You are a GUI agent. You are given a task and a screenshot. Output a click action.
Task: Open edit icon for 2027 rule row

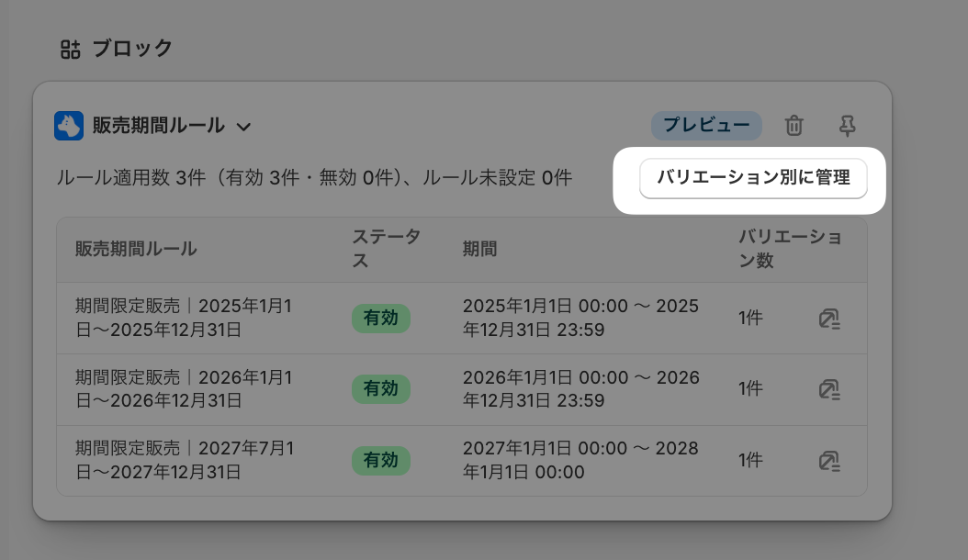click(829, 461)
